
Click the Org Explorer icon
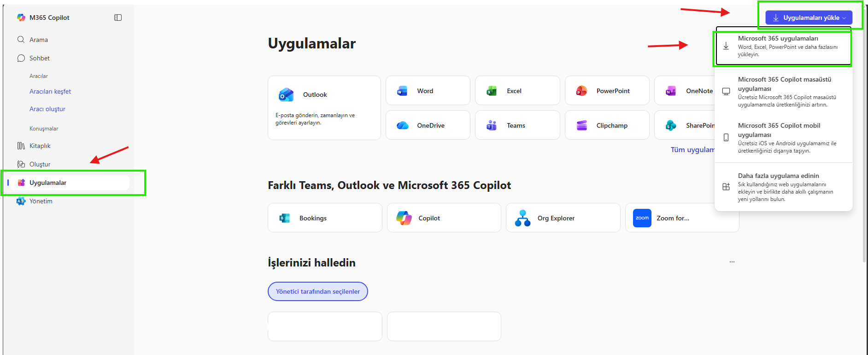[x=522, y=218]
